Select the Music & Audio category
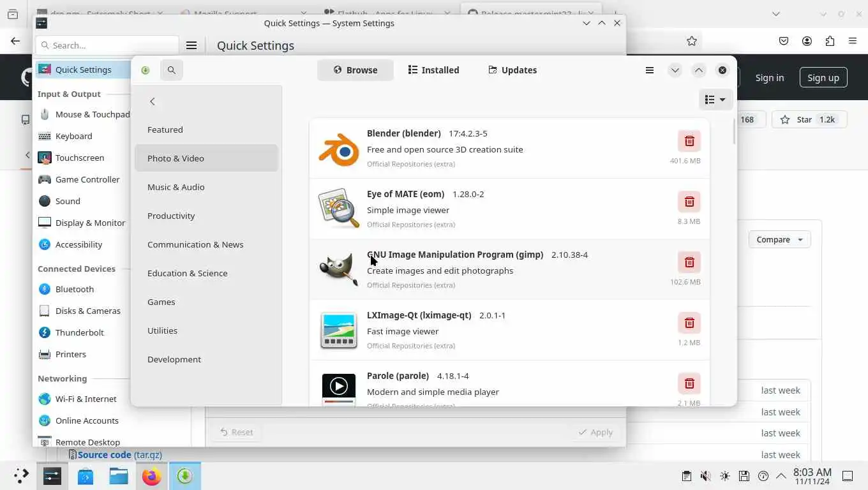Screen dimensions: 868x490 coord(206,187)
